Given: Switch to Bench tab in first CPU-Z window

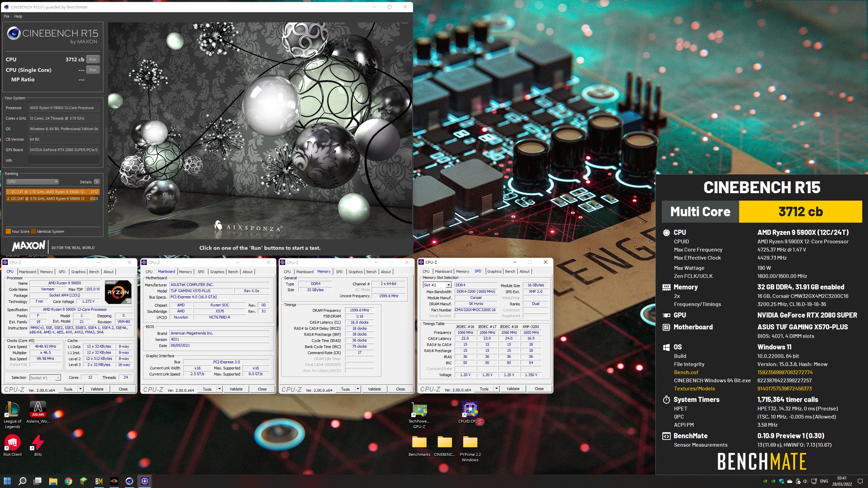Looking at the screenshot, I should [x=94, y=272].
